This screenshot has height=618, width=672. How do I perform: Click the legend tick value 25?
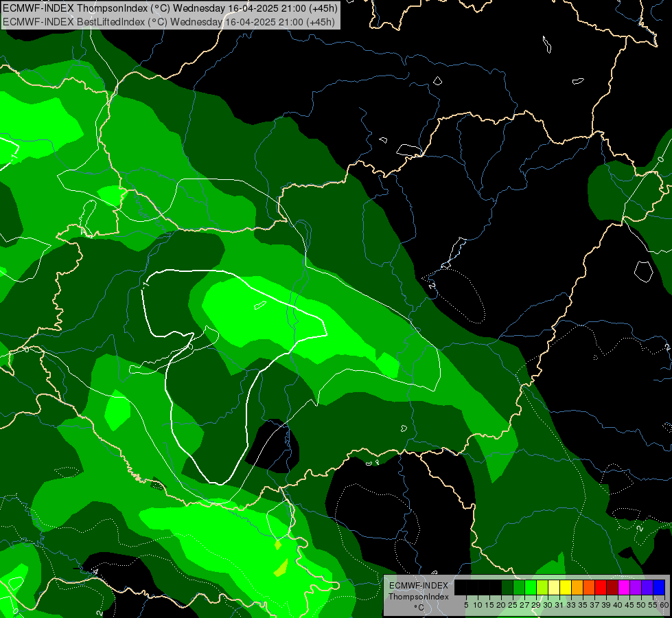[513, 605]
